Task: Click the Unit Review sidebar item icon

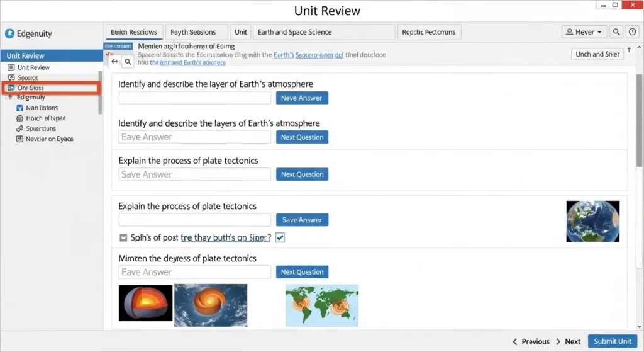Action: tap(11, 67)
